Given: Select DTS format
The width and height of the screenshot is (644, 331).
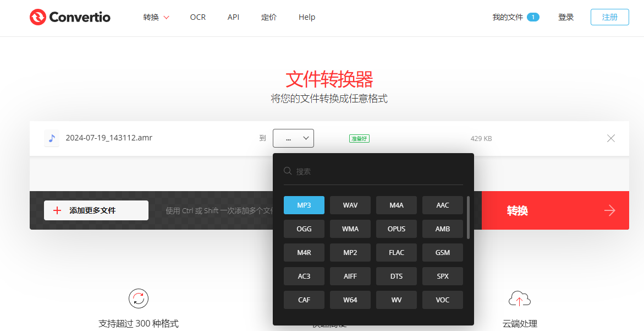Looking at the screenshot, I should coord(397,276).
